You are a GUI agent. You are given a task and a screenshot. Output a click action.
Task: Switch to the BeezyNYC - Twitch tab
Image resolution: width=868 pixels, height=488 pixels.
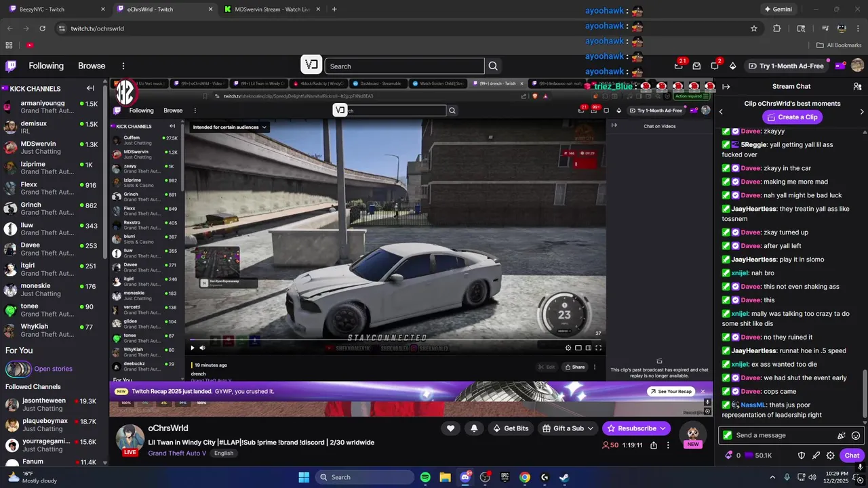click(x=56, y=9)
